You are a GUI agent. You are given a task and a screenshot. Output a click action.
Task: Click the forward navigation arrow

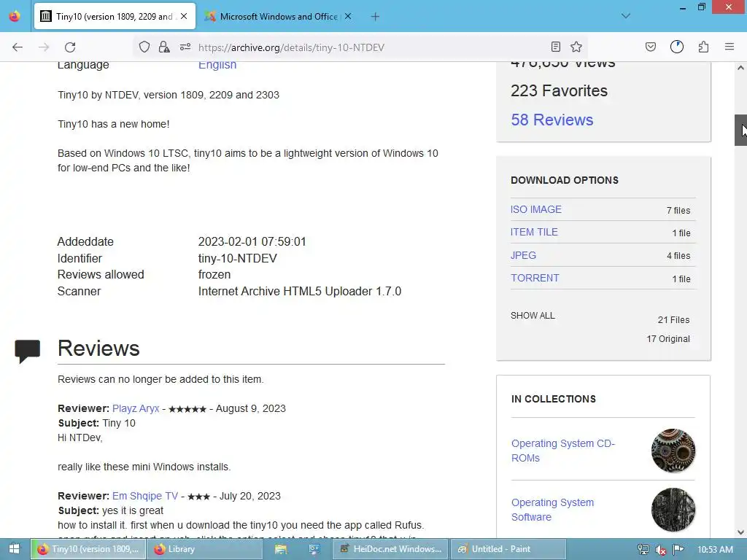[x=44, y=47]
